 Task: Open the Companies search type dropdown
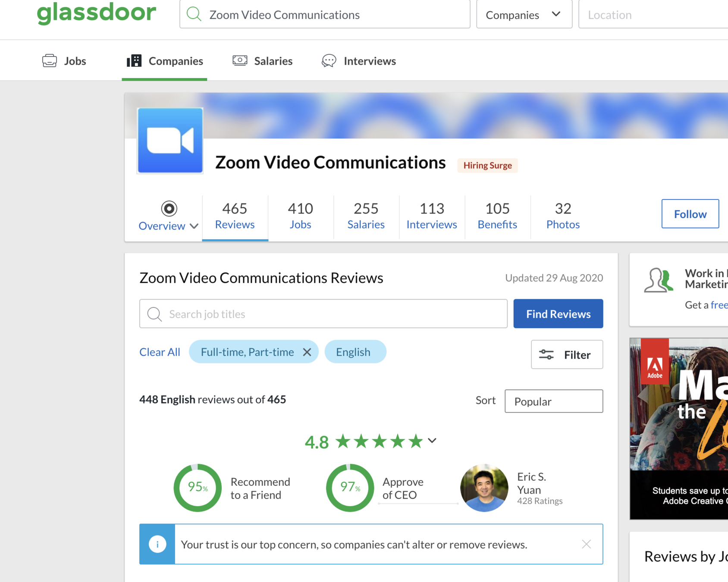point(524,15)
